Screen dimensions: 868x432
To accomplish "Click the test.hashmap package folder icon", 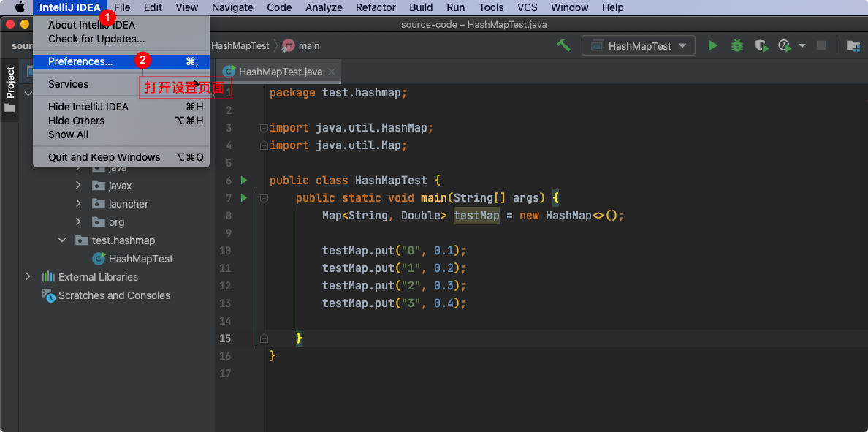I will click(x=81, y=240).
